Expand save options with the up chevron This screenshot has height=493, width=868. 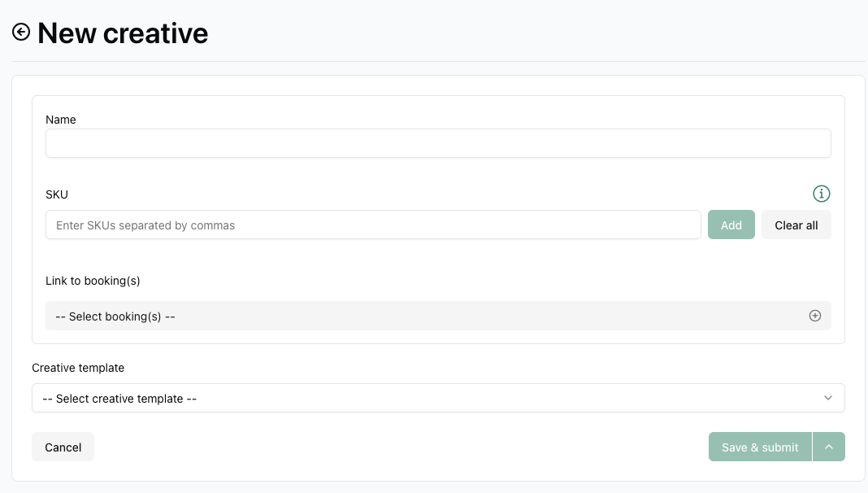click(x=829, y=447)
